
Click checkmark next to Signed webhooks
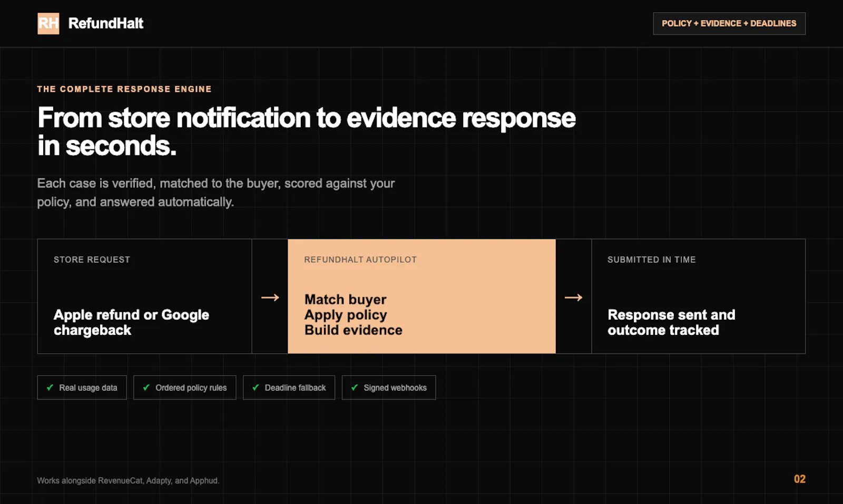pos(355,388)
